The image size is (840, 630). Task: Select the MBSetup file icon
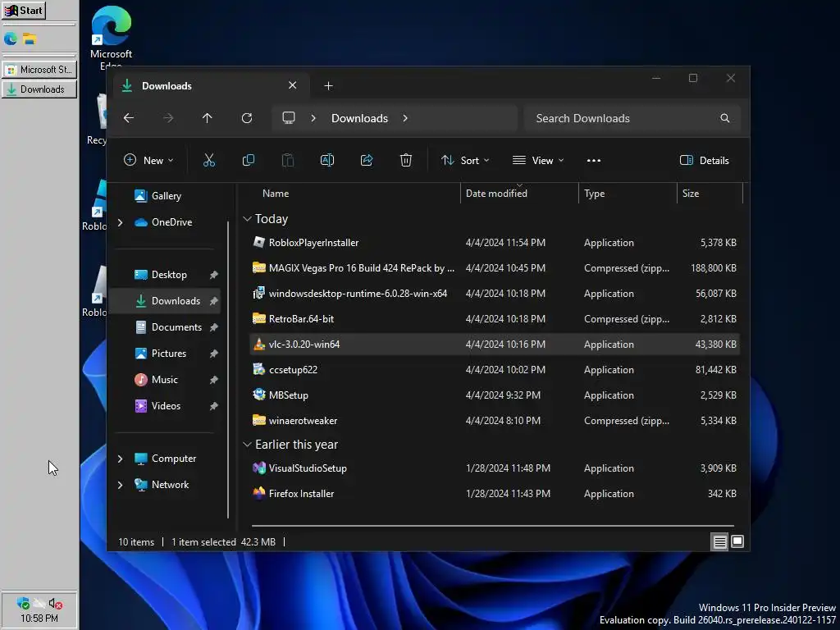tap(258, 395)
